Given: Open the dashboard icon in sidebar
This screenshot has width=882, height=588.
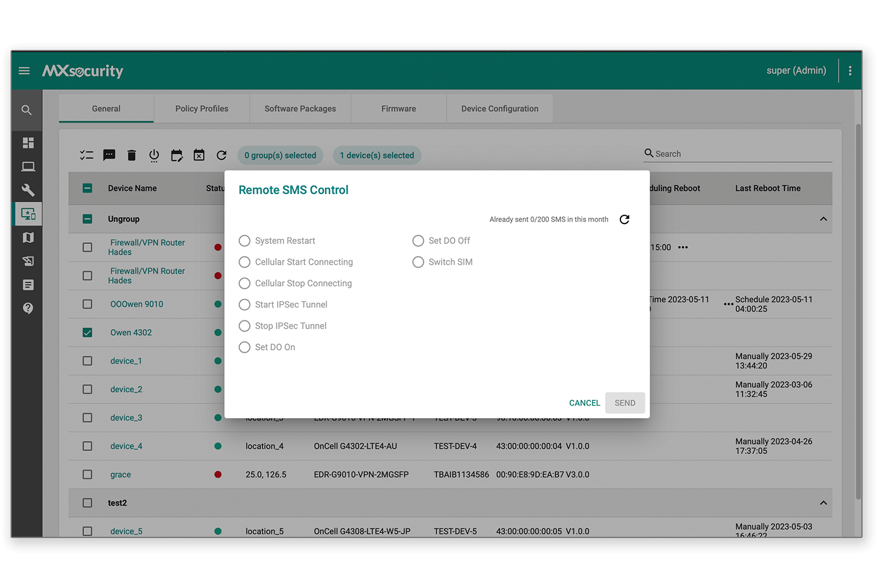Looking at the screenshot, I should pyautogui.click(x=28, y=143).
